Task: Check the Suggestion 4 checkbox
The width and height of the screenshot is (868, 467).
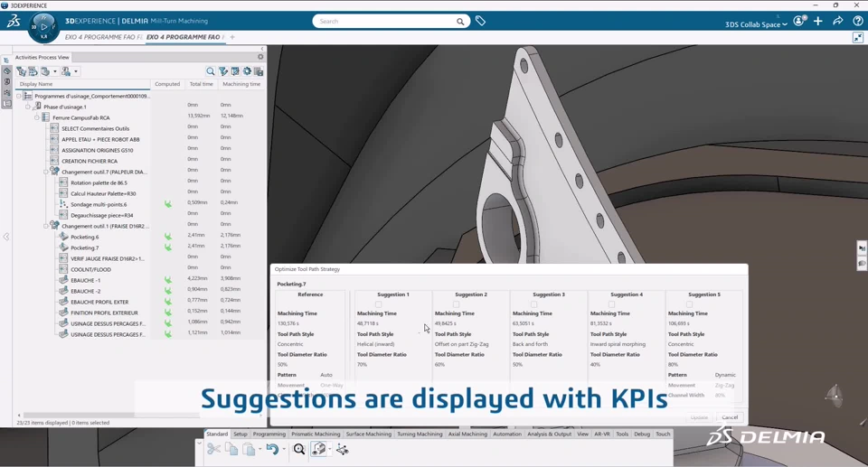Action: [612, 304]
